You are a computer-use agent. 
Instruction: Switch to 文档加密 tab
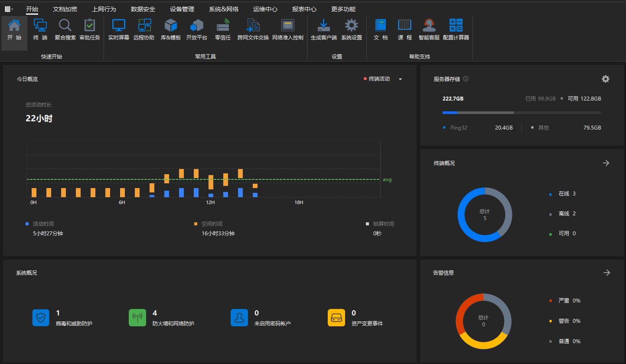click(65, 9)
